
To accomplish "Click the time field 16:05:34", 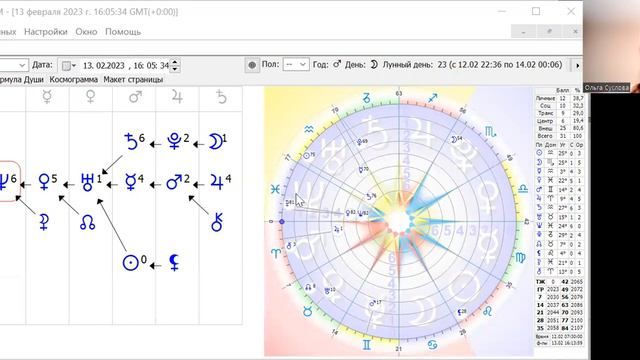I will pyautogui.click(x=151, y=66).
